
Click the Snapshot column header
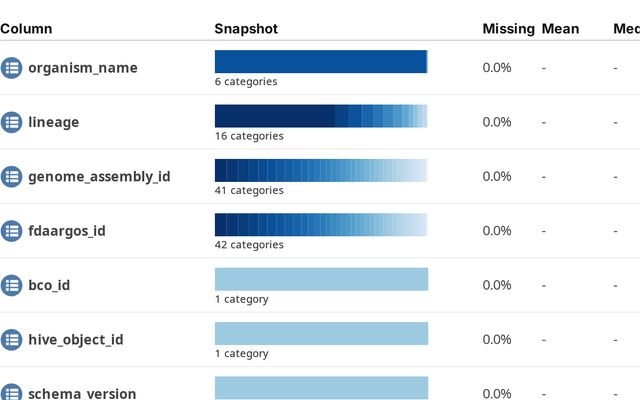pyautogui.click(x=246, y=29)
